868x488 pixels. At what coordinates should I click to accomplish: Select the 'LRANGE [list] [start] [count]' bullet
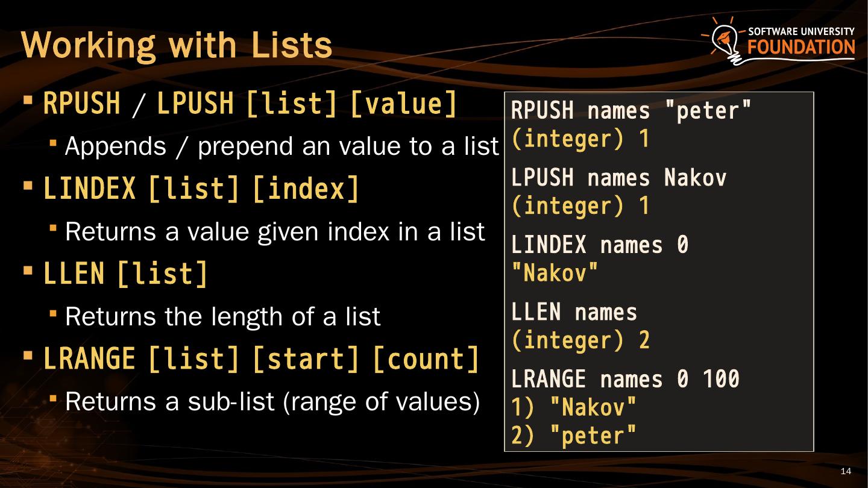pyautogui.click(x=261, y=359)
